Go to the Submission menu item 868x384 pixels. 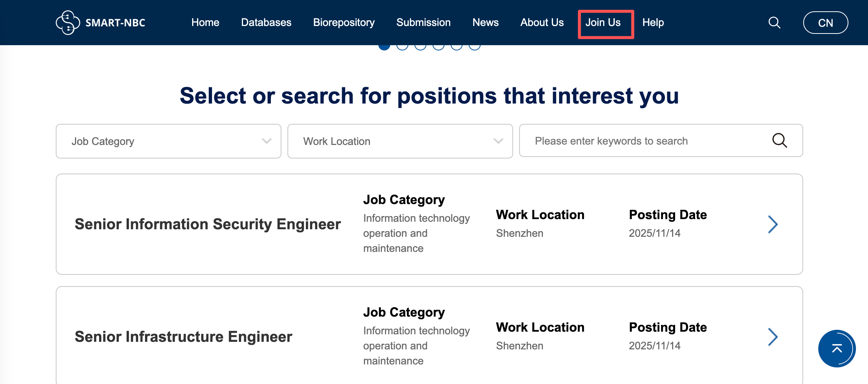click(x=423, y=23)
